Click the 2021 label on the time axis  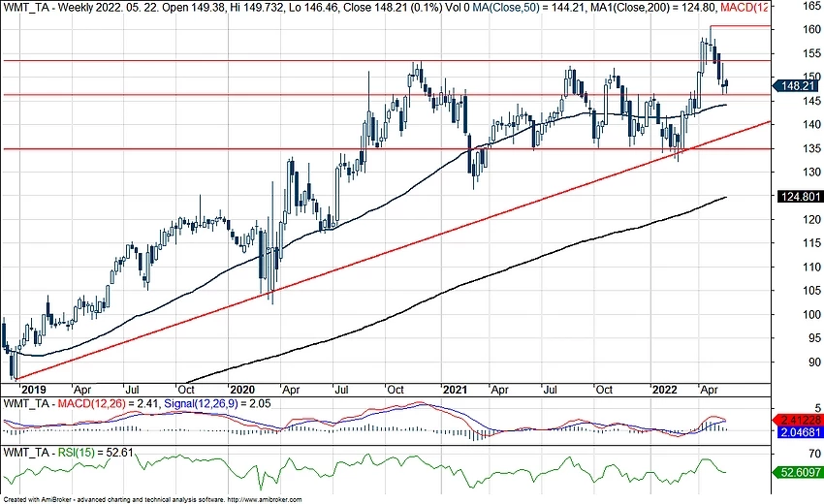(x=455, y=390)
